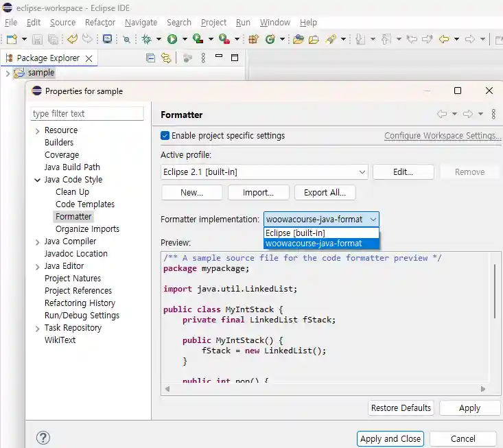The width and height of the screenshot is (503, 448).
Task: Open the Formatter implementation combo box
Action: 321,220
